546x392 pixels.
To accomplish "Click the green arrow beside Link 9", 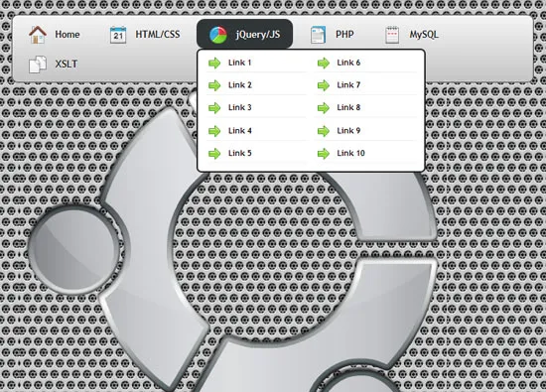I will click(x=324, y=131).
